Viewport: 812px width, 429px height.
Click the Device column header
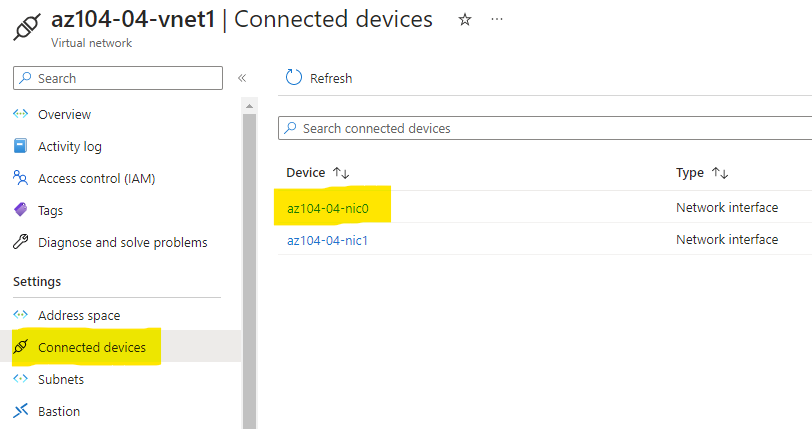pos(306,173)
